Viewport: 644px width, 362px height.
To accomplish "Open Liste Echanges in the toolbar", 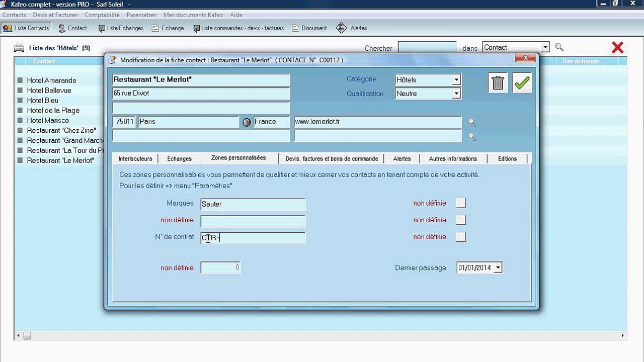I will tap(121, 28).
